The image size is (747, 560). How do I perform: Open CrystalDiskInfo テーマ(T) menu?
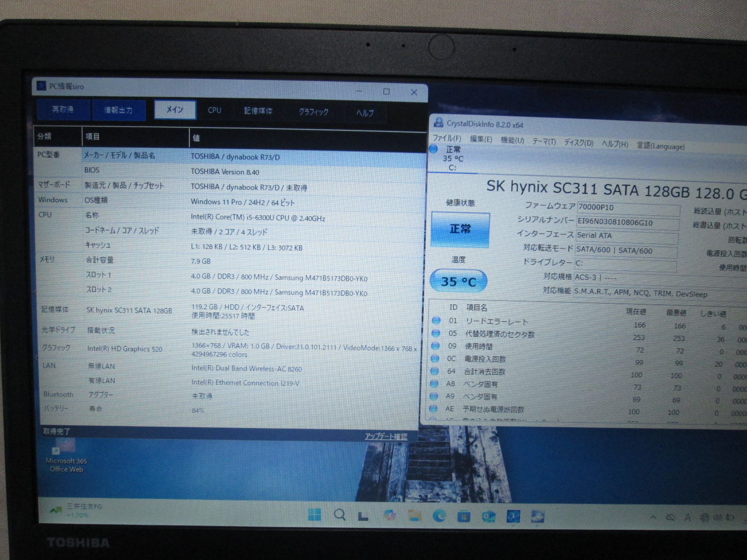tap(544, 141)
